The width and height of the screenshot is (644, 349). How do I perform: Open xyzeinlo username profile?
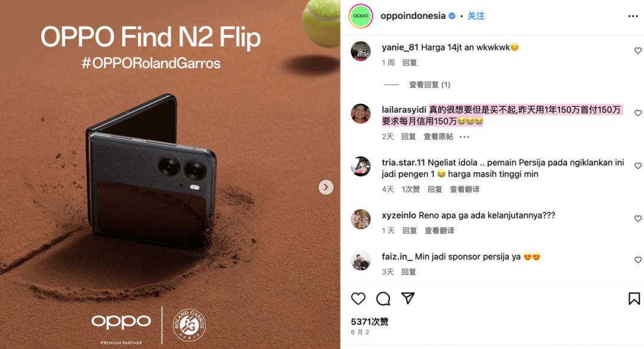click(399, 215)
